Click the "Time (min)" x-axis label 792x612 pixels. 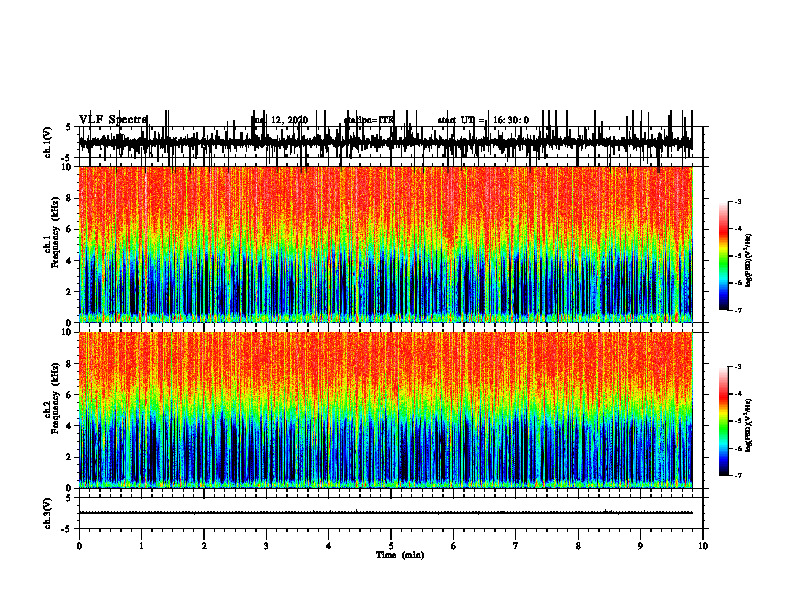[400, 555]
